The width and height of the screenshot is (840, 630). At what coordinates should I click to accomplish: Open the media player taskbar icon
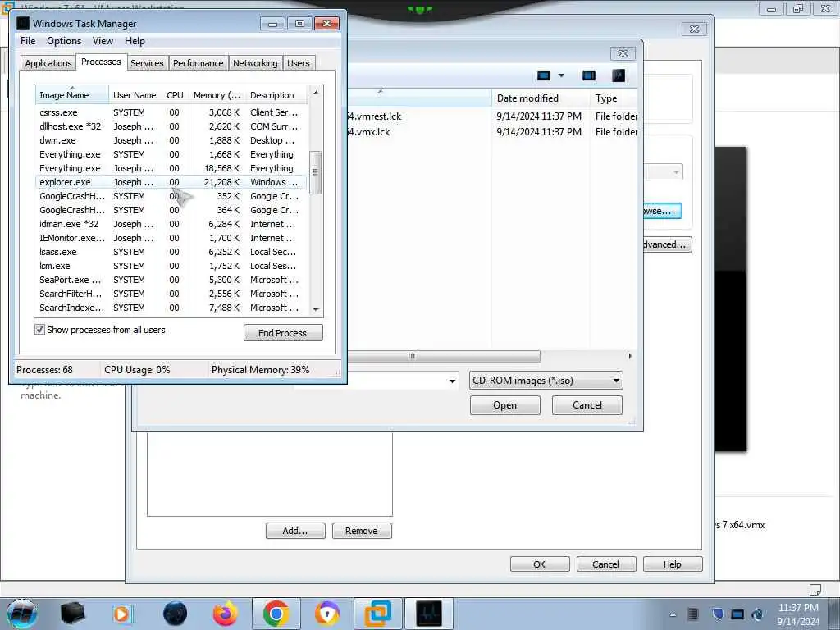click(x=121, y=614)
